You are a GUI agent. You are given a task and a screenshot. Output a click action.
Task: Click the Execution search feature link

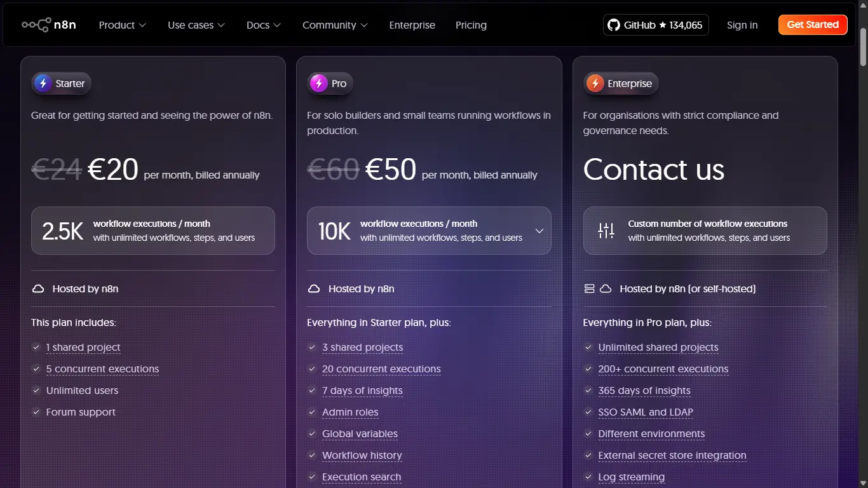pos(362,477)
